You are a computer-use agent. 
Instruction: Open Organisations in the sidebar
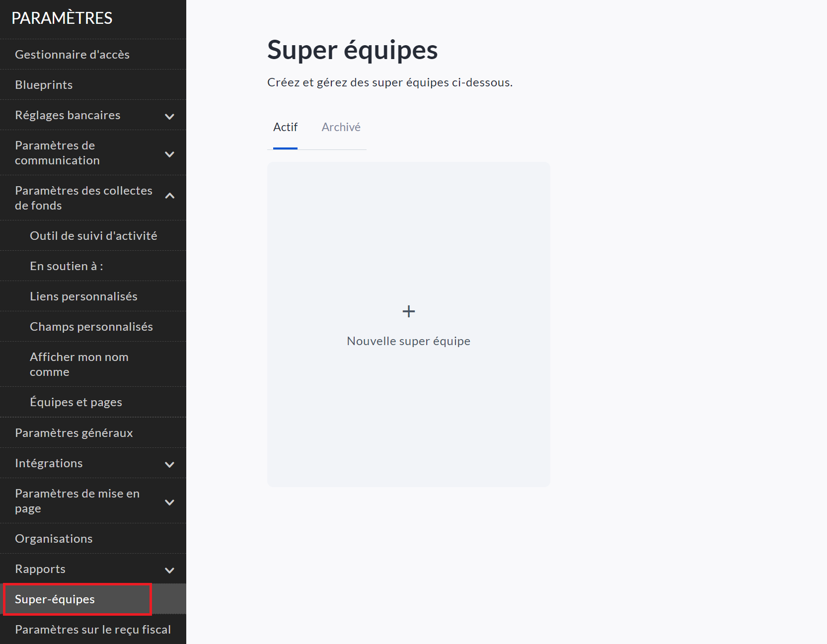[x=54, y=539]
